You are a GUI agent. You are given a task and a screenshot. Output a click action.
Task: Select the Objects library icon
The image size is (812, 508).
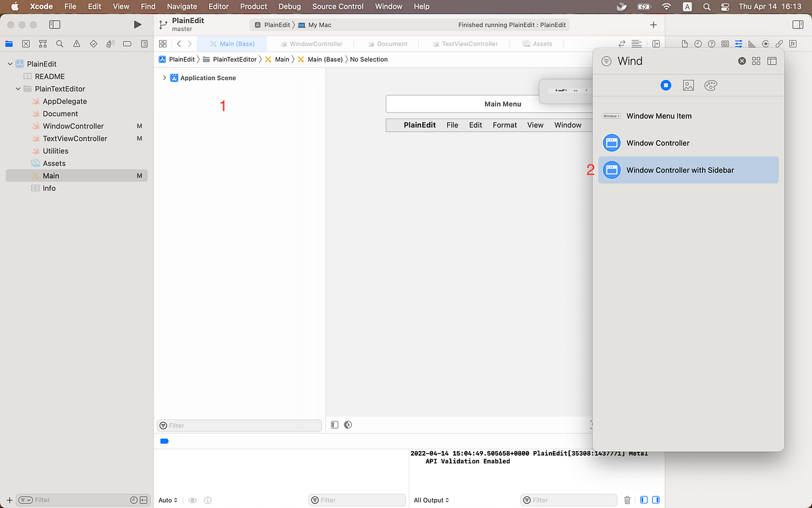point(666,85)
